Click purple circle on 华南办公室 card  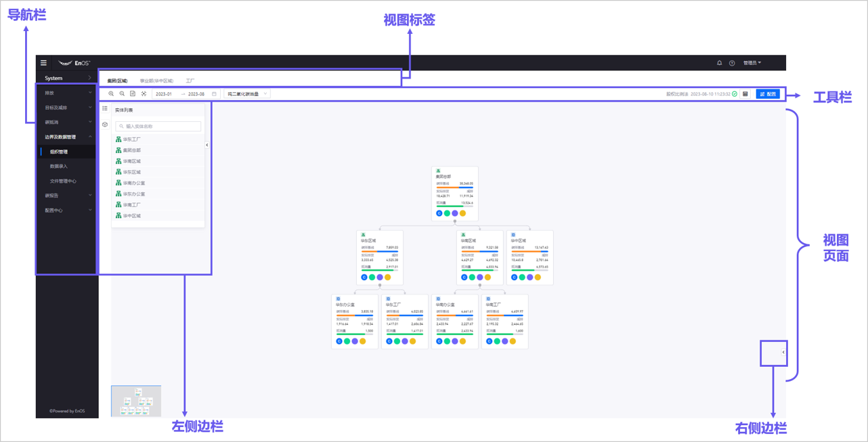pos(455,341)
